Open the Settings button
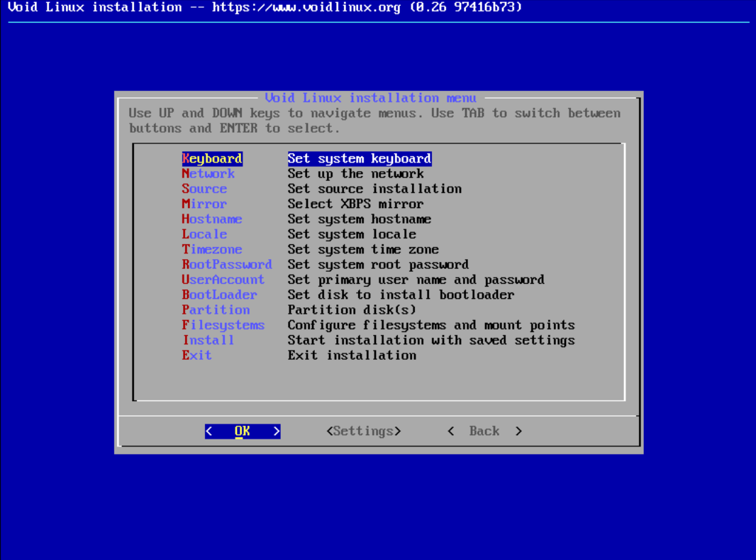Screen dimensions: 756x560 pyautogui.click(x=364, y=431)
